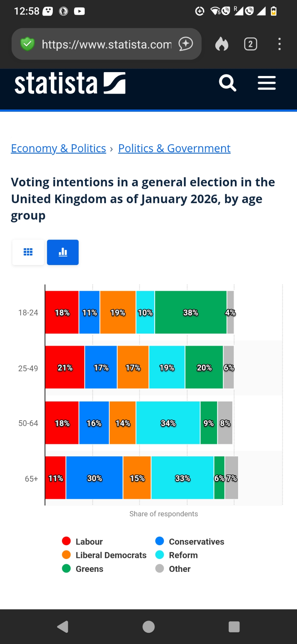Open the Statista hamburger menu

[266, 83]
